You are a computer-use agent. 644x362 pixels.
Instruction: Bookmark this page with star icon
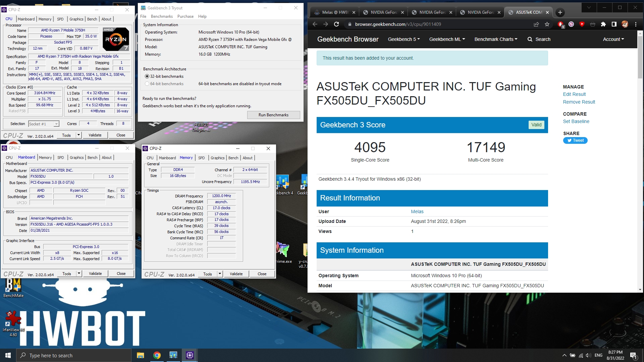pyautogui.click(x=547, y=24)
